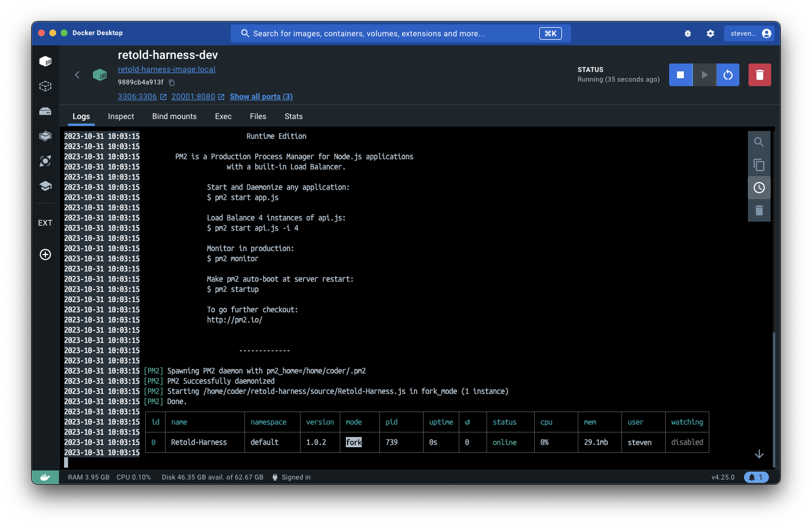812x526 pixels.
Task: Copy container ID 9889cb4a913f
Action: [x=172, y=83]
